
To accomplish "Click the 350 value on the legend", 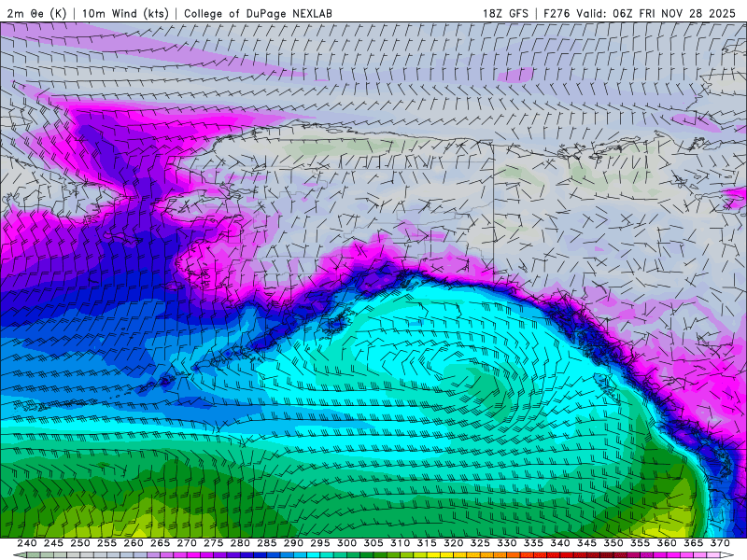I will (x=613, y=543).
